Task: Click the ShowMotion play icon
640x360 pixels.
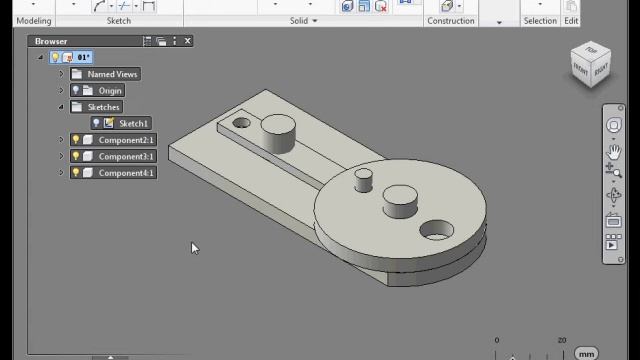Action: [613, 242]
